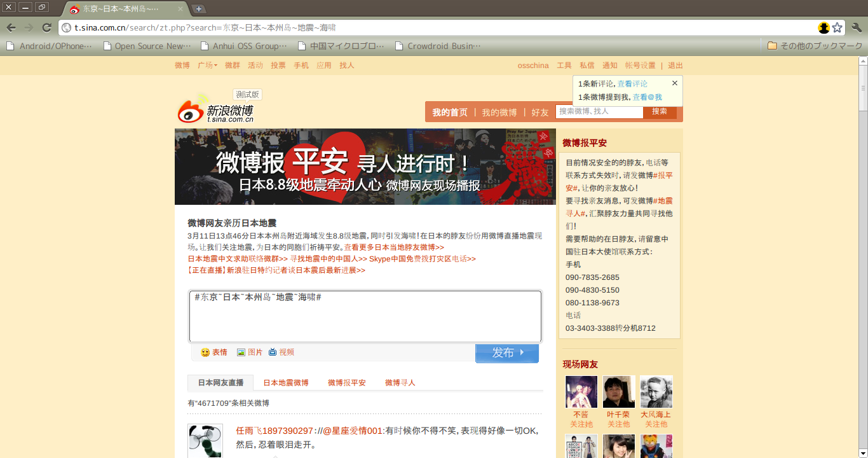Click the 微博报平安 earthquake banner image

tap(365, 167)
